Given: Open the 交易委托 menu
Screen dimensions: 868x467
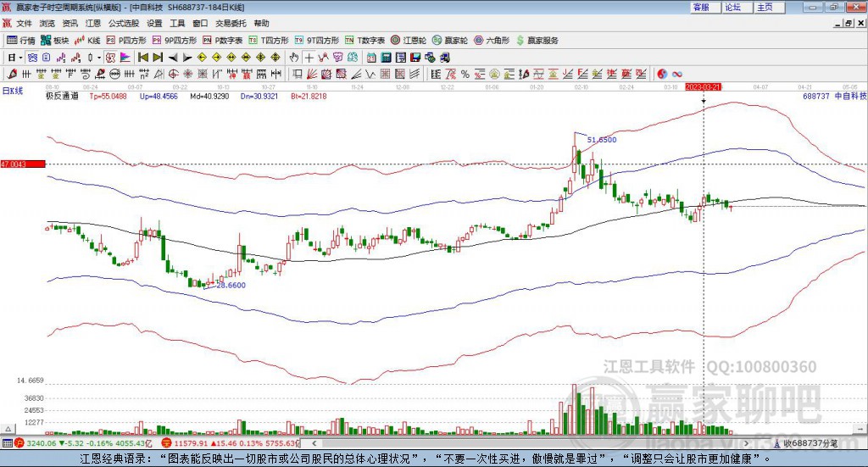Looking at the screenshot, I should 231,23.
